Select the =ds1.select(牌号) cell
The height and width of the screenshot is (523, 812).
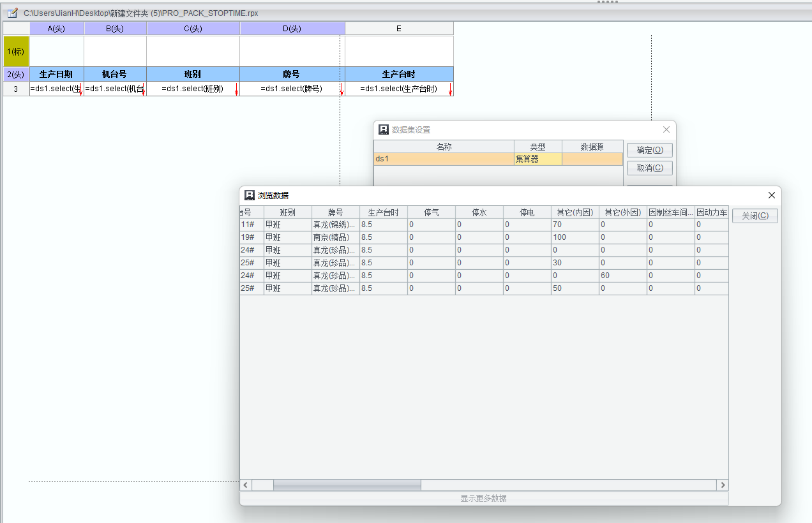[291, 89]
